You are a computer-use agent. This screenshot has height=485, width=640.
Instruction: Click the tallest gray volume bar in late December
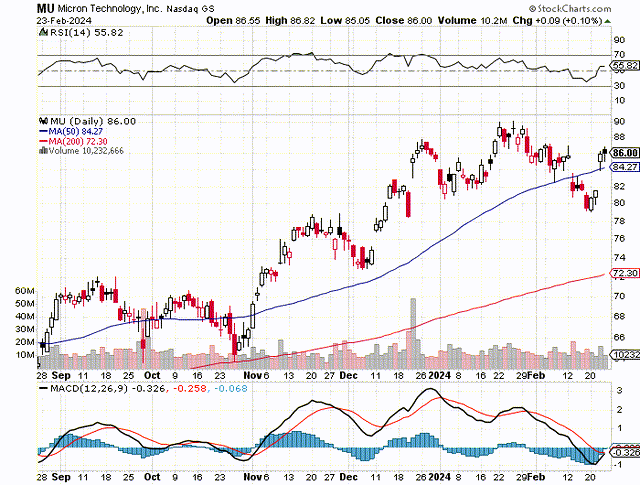413,334
